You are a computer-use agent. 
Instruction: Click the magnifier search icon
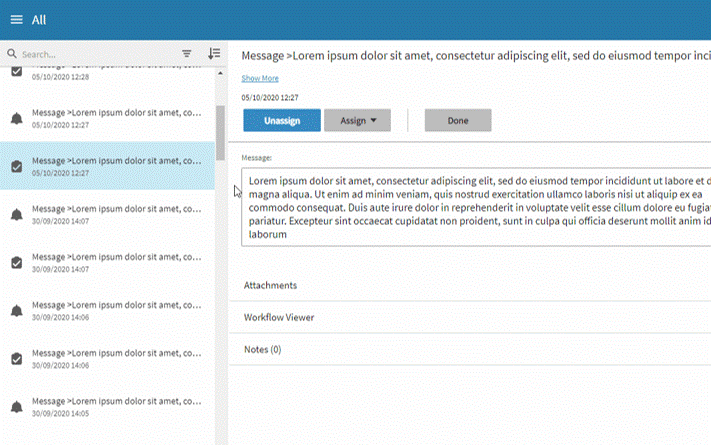point(12,54)
